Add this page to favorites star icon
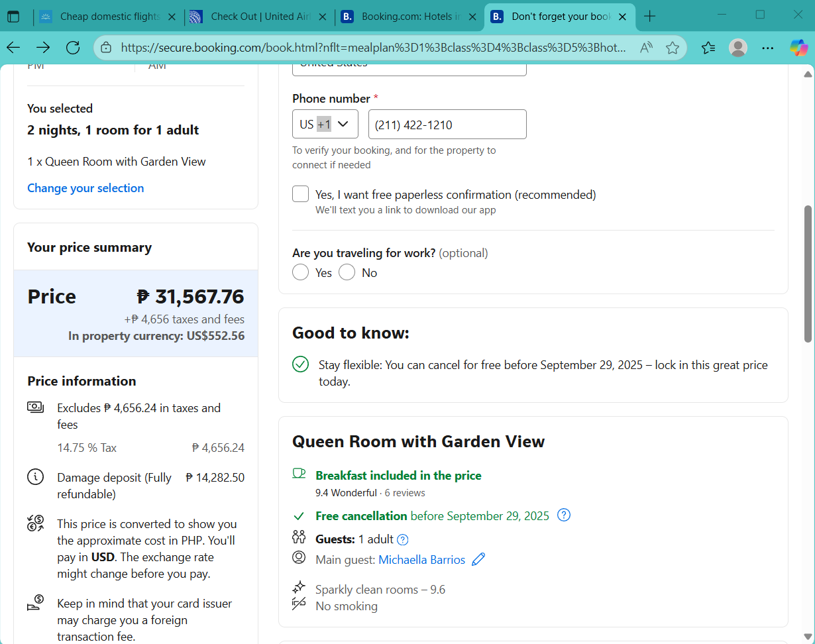 coord(673,48)
